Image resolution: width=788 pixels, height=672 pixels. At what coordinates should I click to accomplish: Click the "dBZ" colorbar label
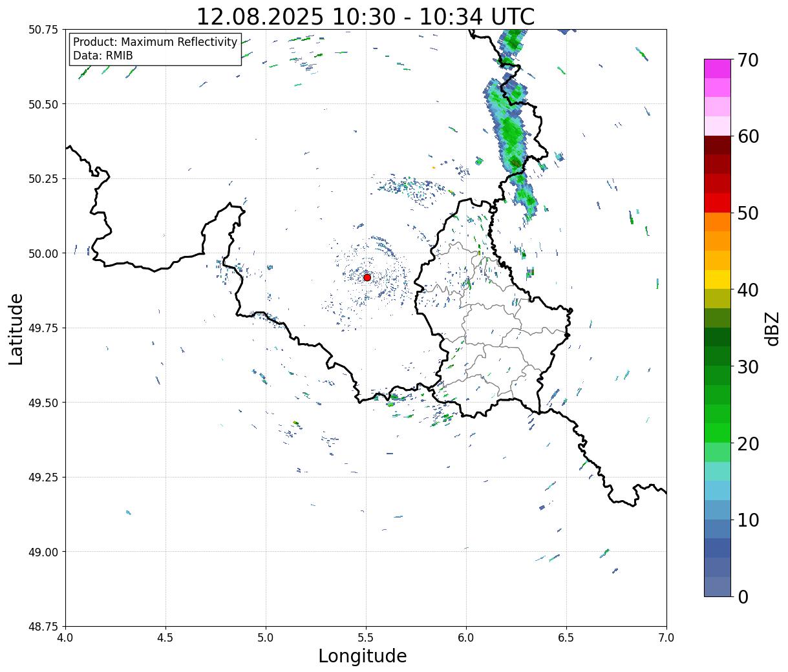point(772,328)
